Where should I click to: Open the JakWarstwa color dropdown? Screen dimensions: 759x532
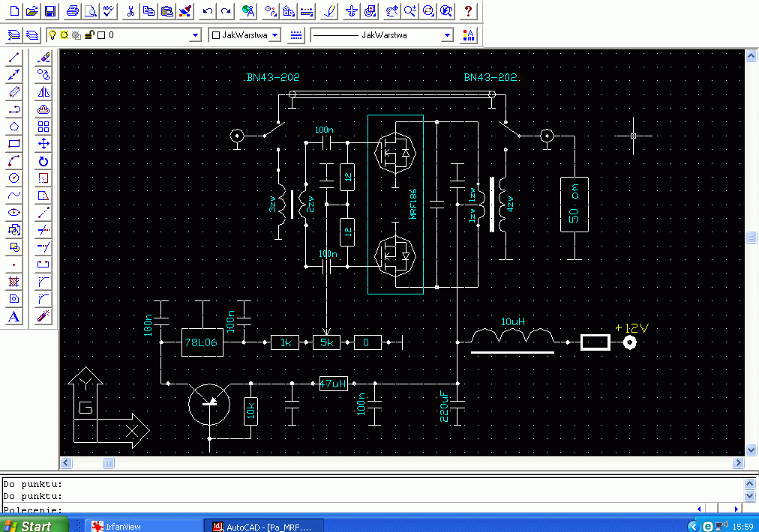click(x=274, y=35)
